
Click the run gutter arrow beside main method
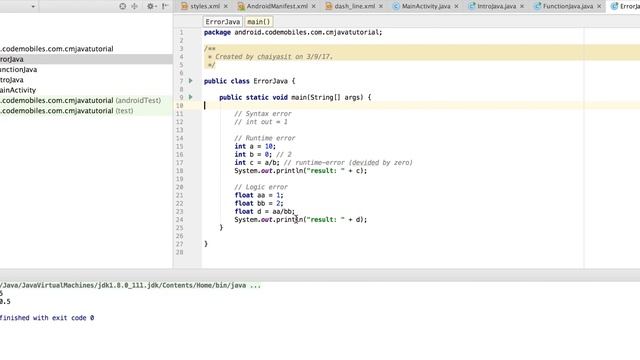pos(191,97)
